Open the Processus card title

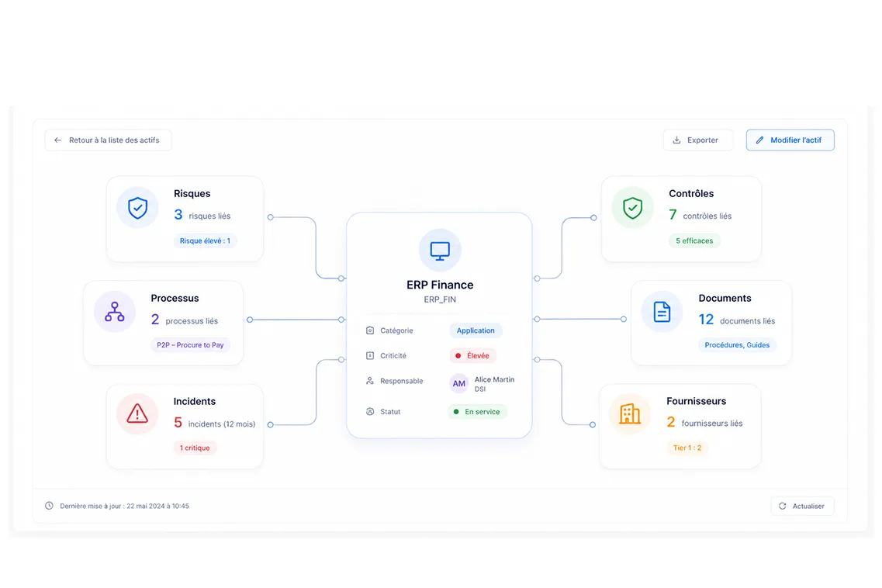click(x=175, y=298)
